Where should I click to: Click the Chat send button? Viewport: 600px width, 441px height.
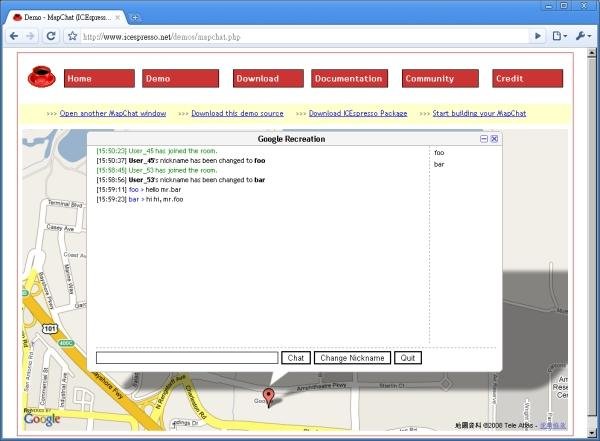tap(295, 358)
